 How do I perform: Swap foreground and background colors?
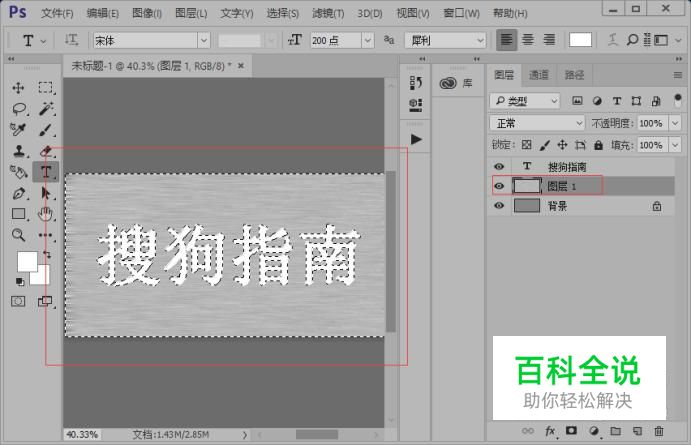point(46,255)
